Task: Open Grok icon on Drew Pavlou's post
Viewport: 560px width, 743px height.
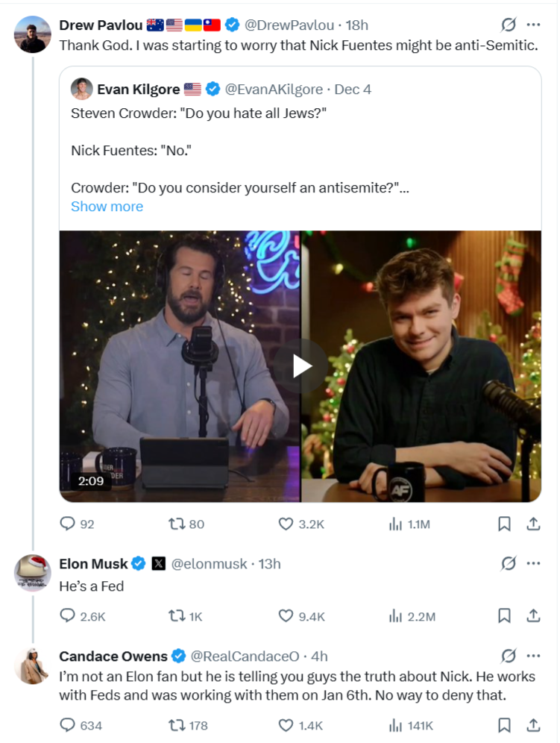Action: (x=509, y=25)
